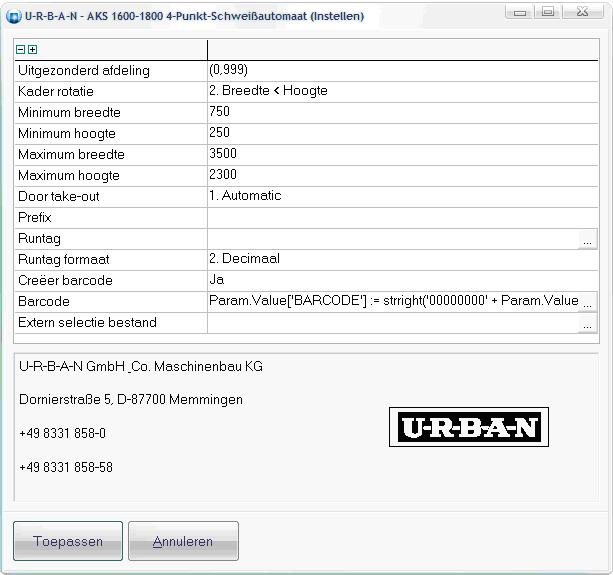Select the Creëer barcode label
The height and width of the screenshot is (575, 613).
(x=65, y=281)
